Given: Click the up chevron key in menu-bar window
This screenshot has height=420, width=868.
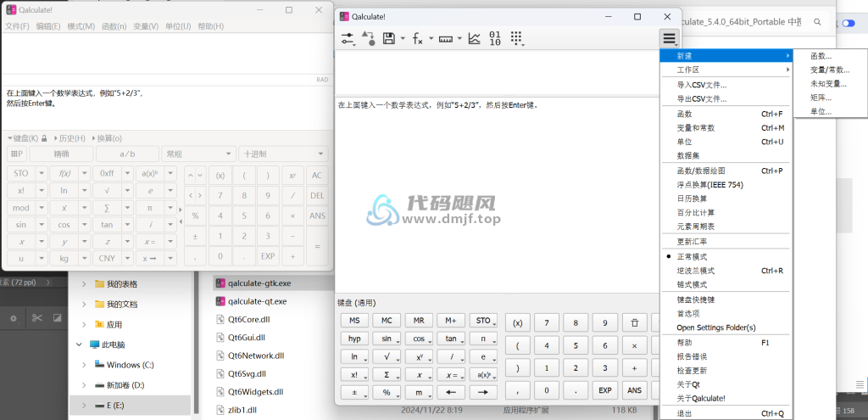Looking at the screenshot, I should click(x=191, y=175).
